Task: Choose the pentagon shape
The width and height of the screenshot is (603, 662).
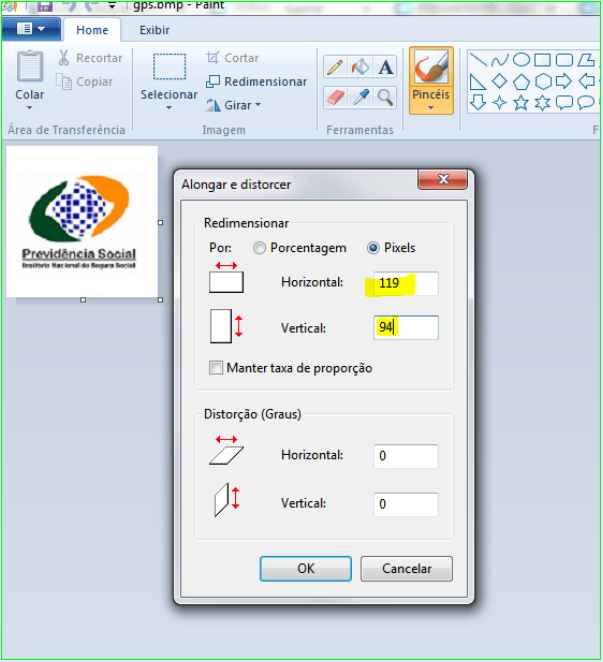Action: [521, 81]
